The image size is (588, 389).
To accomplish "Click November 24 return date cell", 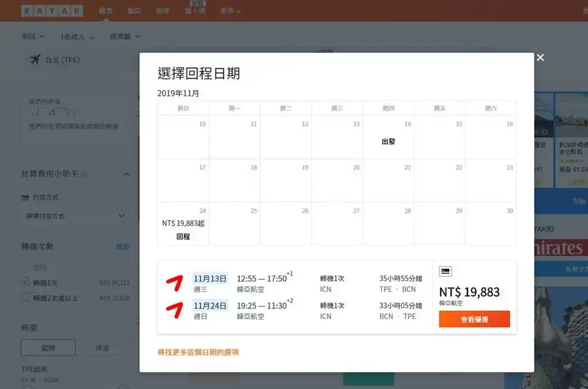I will (183, 224).
